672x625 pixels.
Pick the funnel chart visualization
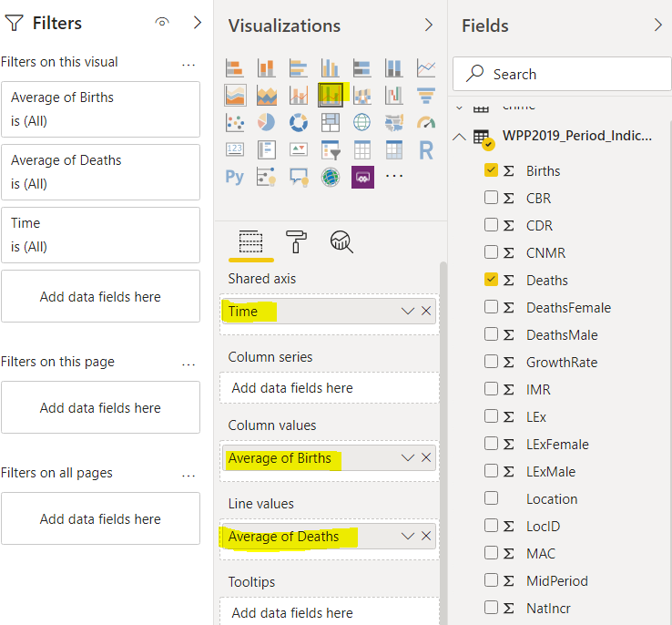pyautogui.click(x=425, y=95)
